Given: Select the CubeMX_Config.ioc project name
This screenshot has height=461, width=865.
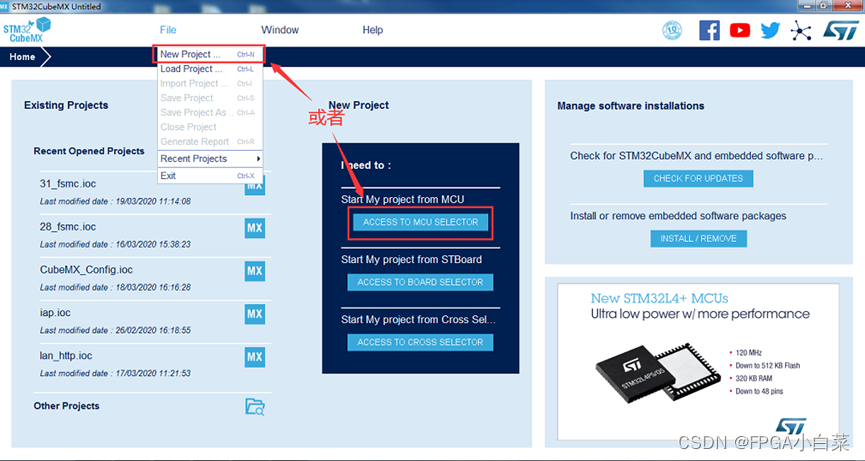Looking at the screenshot, I should (x=86, y=270).
